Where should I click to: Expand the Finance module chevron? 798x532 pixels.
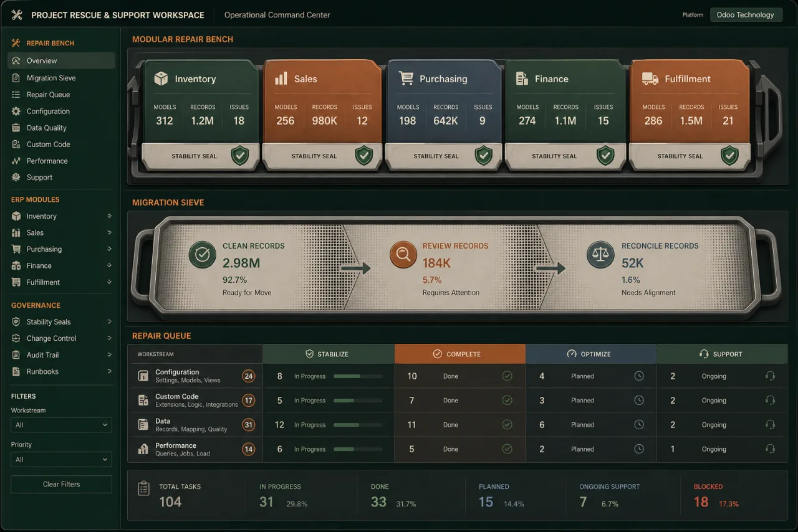(x=109, y=265)
